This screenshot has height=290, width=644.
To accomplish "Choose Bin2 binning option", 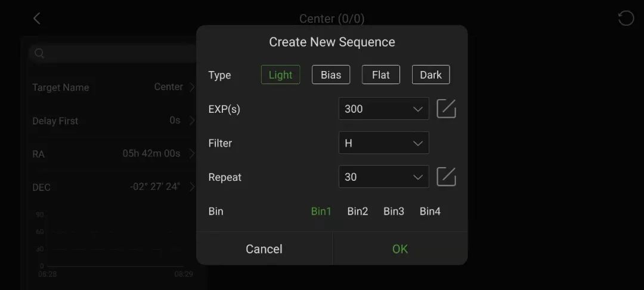I will 358,211.
